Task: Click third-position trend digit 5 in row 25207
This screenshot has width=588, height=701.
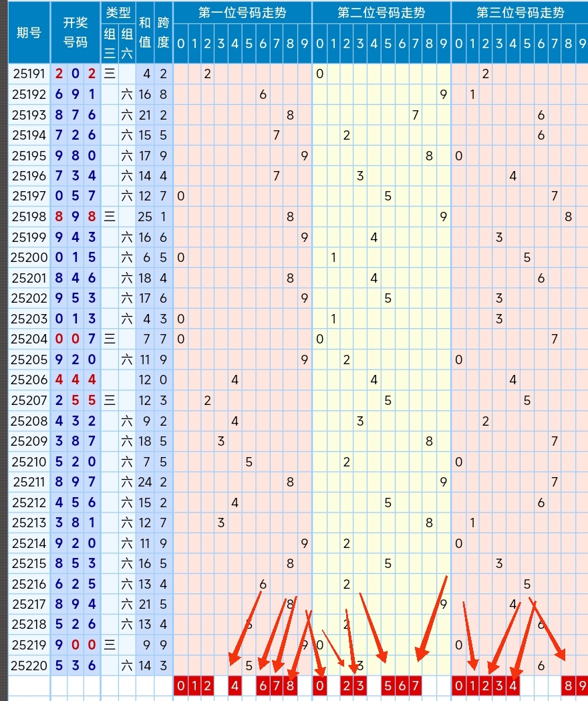Action: 527,400
